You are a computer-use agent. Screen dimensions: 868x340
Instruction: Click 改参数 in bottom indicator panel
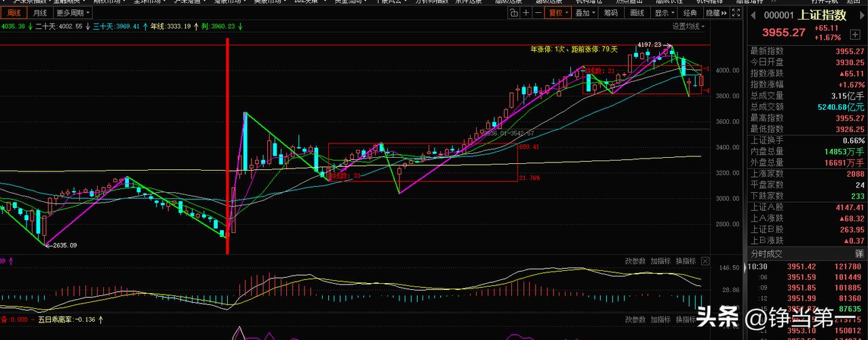[x=635, y=319]
